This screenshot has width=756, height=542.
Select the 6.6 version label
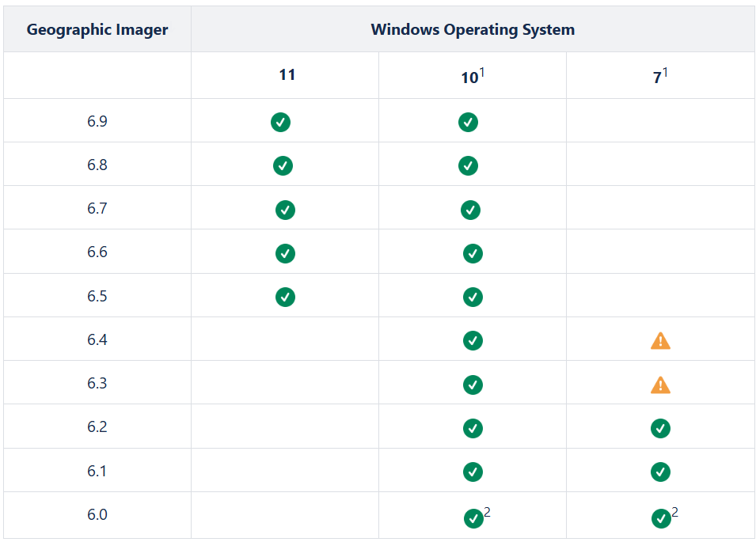[97, 252]
